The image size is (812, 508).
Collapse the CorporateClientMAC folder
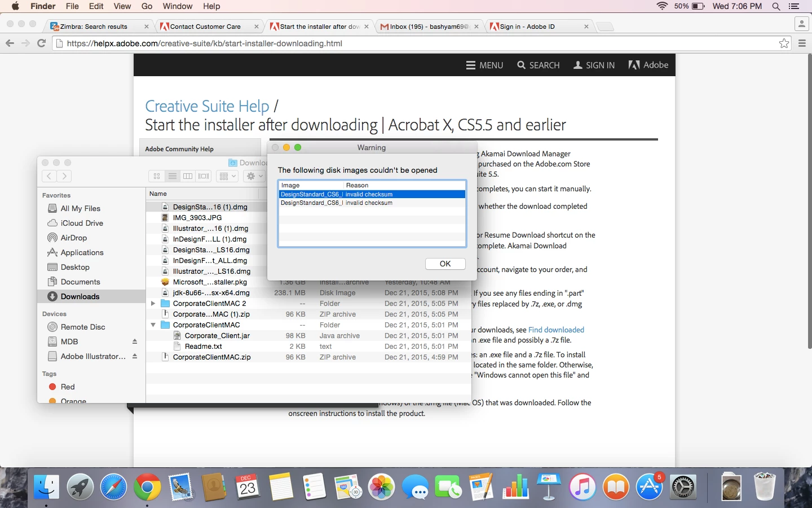click(153, 325)
